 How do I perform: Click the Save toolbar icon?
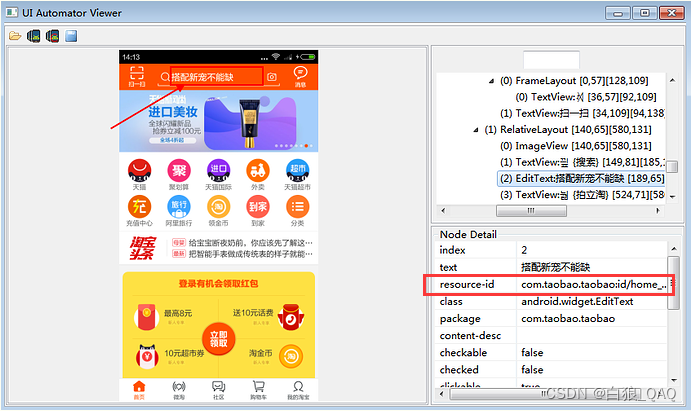[x=71, y=36]
